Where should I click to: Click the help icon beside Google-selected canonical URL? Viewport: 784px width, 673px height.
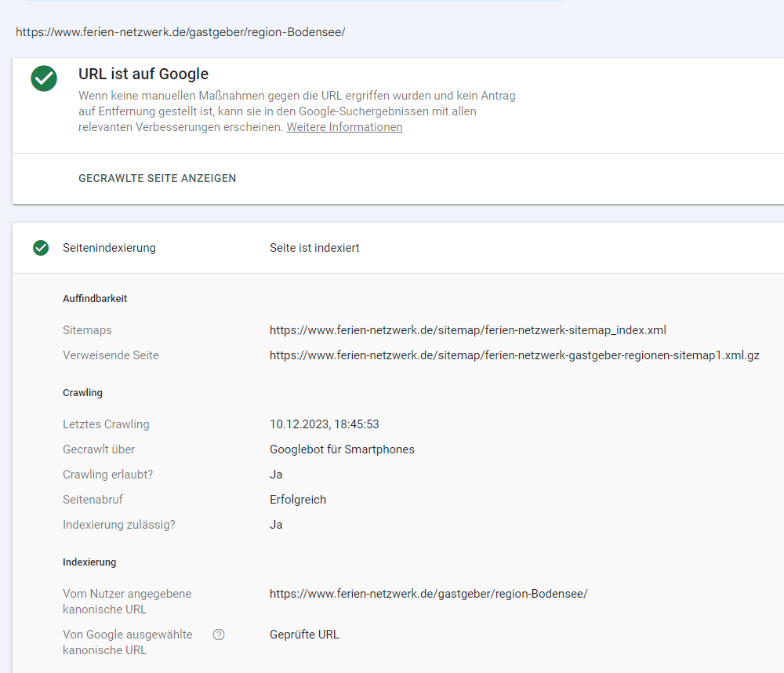click(x=219, y=635)
